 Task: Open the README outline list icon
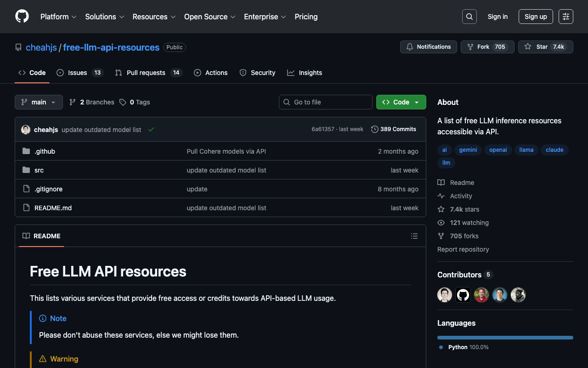tap(414, 236)
